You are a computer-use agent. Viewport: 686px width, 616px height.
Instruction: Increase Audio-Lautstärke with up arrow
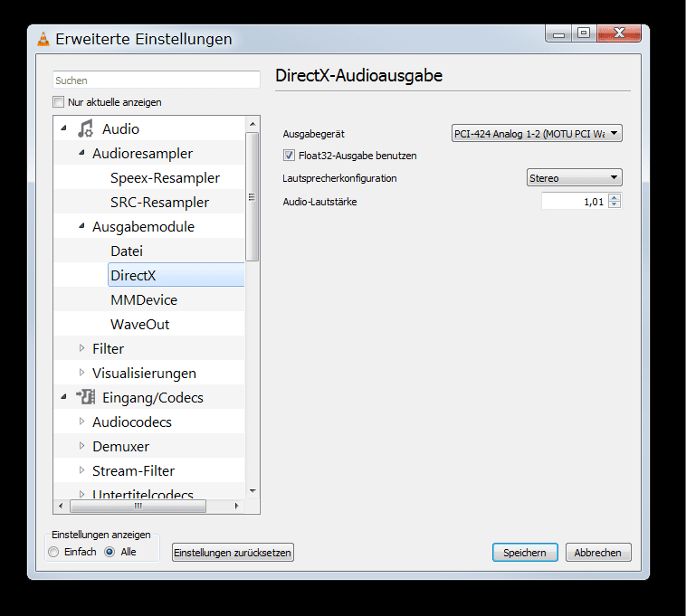(615, 197)
